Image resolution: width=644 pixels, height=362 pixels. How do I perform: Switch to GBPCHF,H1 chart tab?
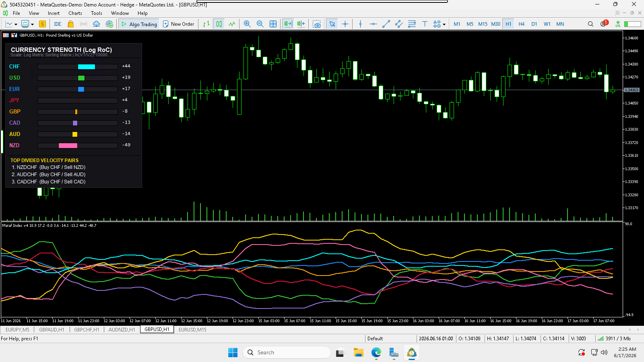point(87,329)
